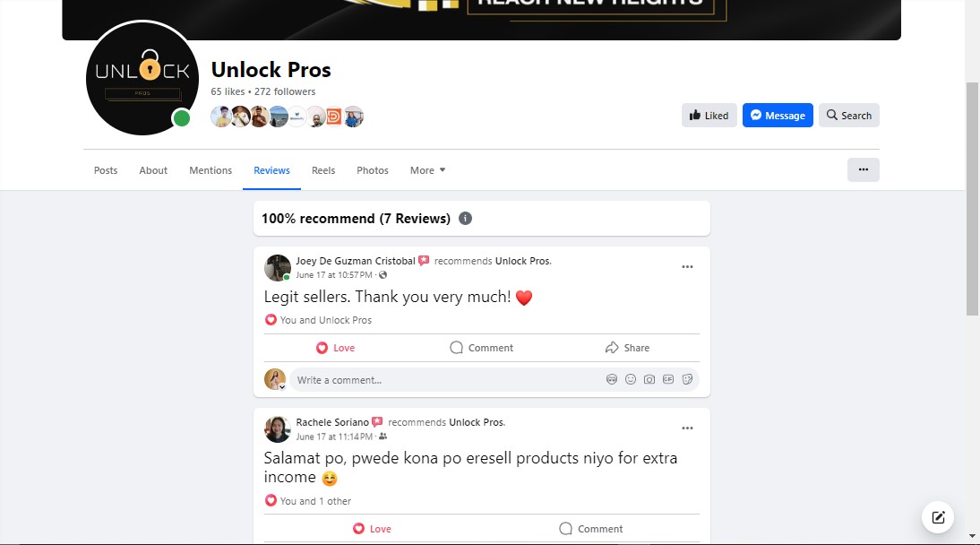Toggle Love reaction on Joey's review
The width and height of the screenshot is (980, 545).
coord(336,348)
